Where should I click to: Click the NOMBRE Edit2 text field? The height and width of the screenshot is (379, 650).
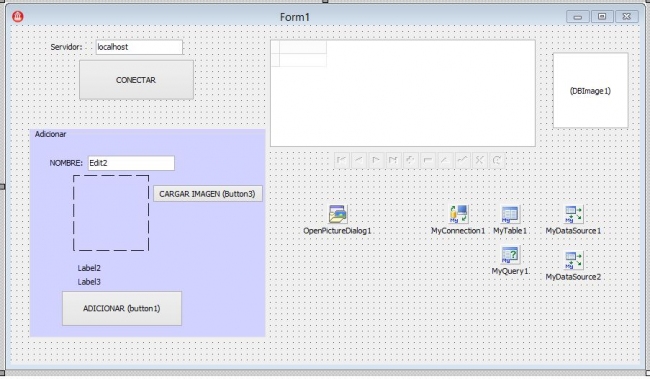pyautogui.click(x=131, y=163)
